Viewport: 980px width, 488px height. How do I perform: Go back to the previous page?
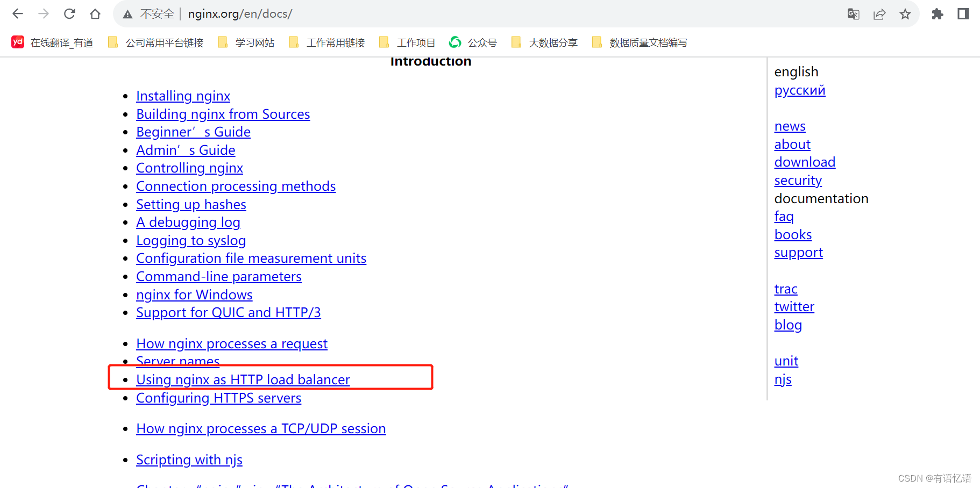tap(18, 14)
